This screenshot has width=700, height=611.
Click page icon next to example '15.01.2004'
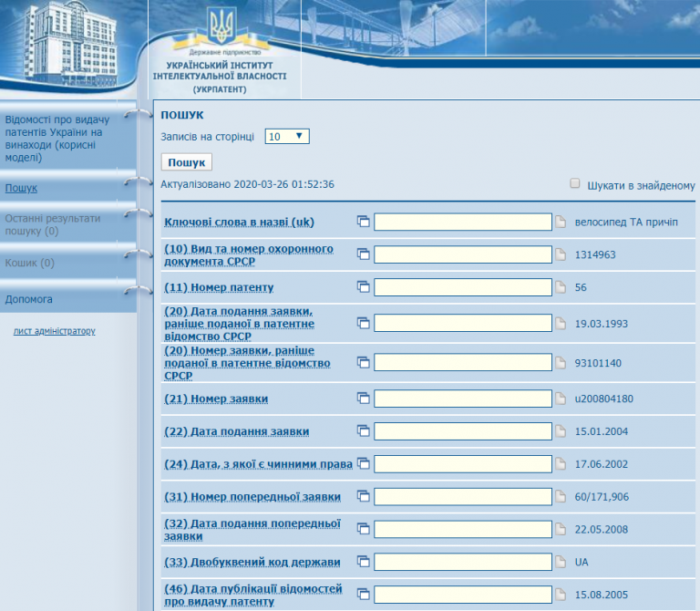coord(561,431)
